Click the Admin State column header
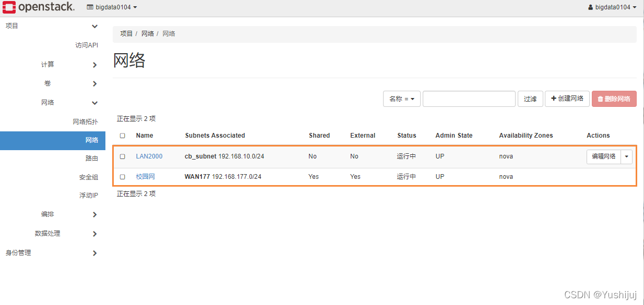644x305 pixels. pyautogui.click(x=454, y=136)
